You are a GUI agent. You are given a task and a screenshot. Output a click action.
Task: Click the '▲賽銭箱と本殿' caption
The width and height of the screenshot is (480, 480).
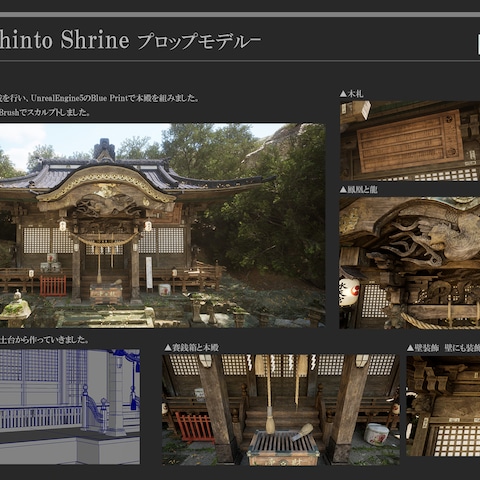pos(192,348)
